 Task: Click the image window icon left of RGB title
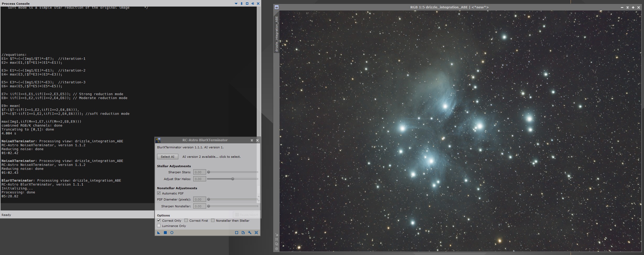[276, 7]
